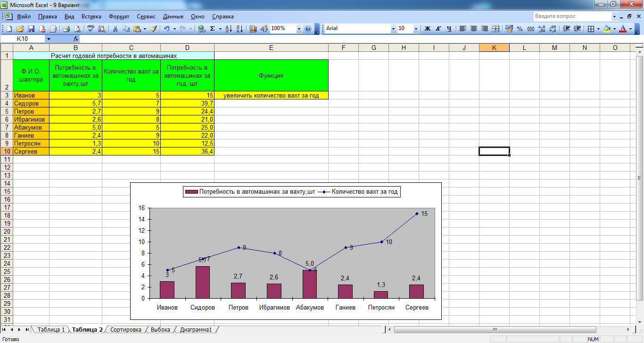The height and width of the screenshot is (343, 644).
Task: Merge and center the selected cells
Action: 495,29
